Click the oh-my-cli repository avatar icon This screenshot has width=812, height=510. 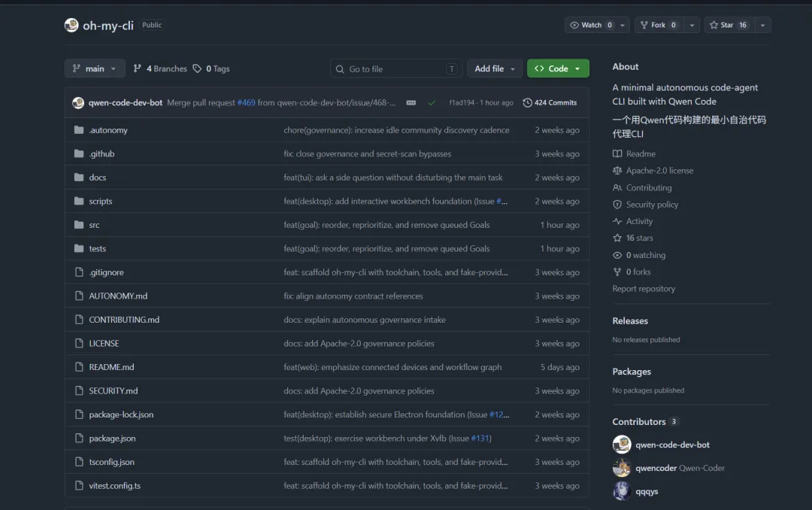71,25
